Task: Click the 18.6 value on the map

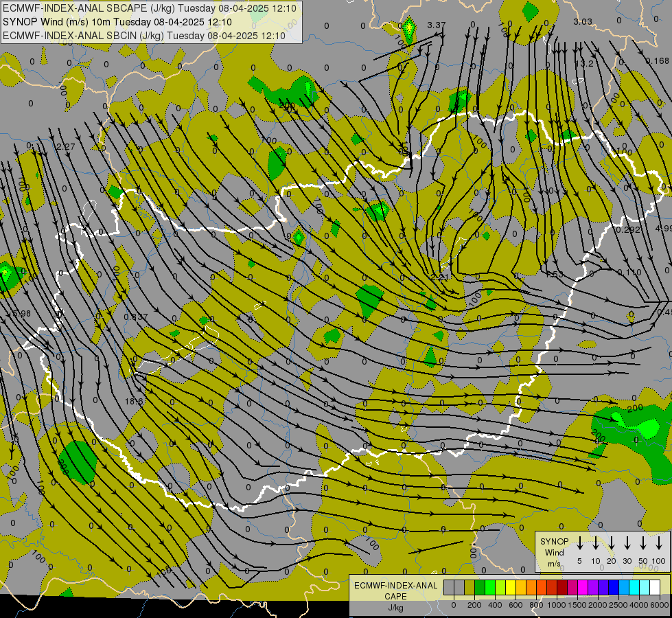Action: coord(134,402)
